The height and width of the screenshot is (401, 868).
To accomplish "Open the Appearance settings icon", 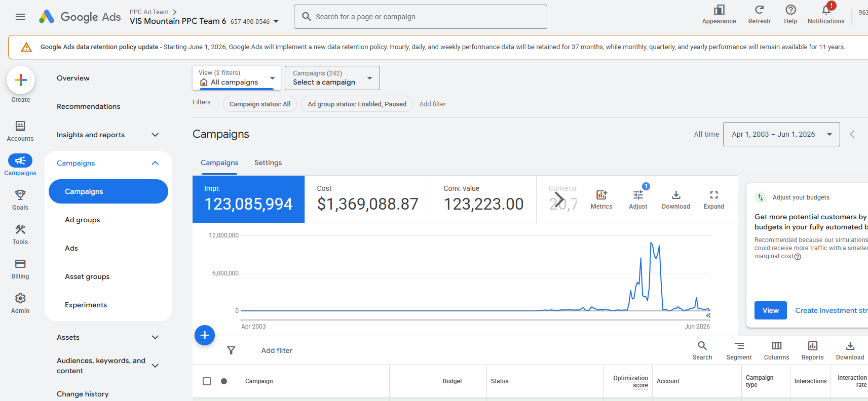I will pyautogui.click(x=719, y=15).
